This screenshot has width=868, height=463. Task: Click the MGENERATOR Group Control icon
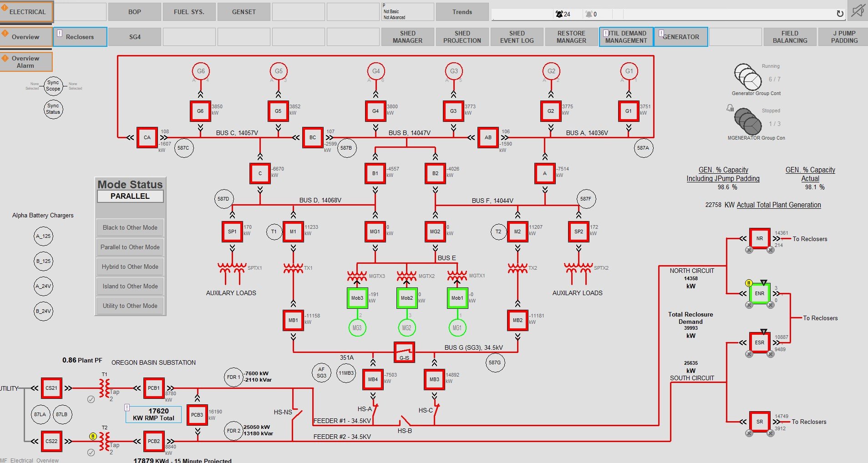[748, 121]
